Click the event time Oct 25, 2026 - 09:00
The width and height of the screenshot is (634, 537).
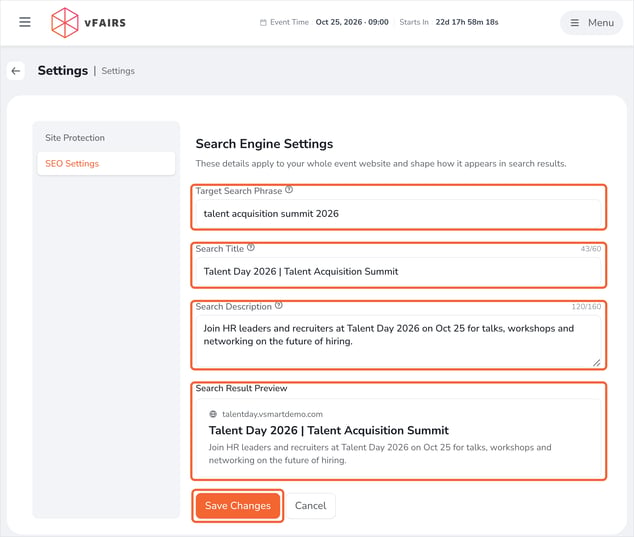point(352,22)
